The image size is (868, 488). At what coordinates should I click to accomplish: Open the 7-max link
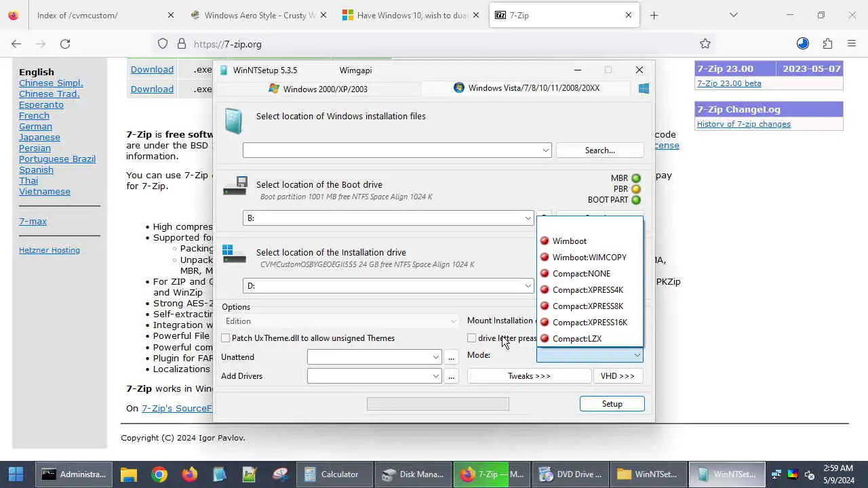33,222
